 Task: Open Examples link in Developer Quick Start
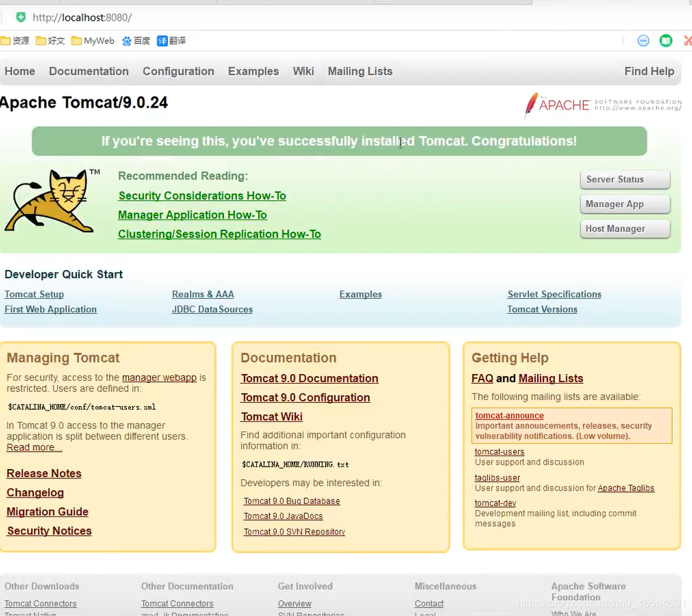point(360,295)
